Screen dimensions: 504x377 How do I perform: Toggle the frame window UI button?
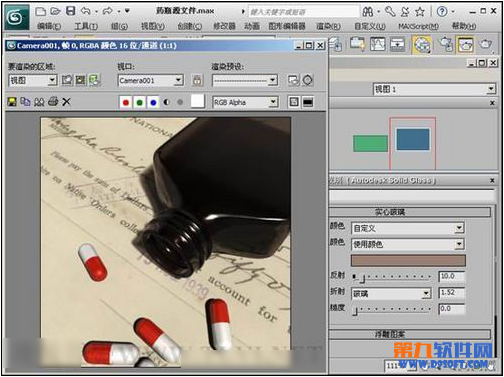pyautogui.click(x=308, y=102)
